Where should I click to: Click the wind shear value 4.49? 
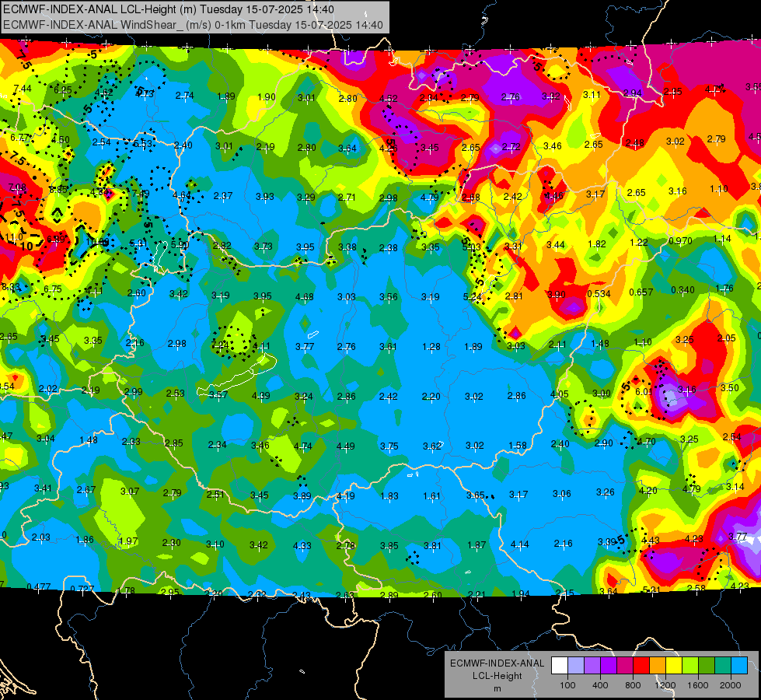346,446
